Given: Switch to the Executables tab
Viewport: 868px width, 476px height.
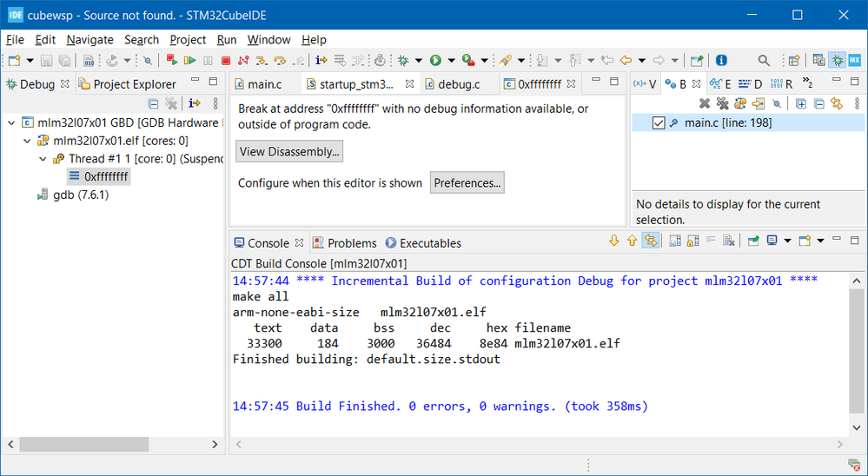Looking at the screenshot, I should (423, 243).
